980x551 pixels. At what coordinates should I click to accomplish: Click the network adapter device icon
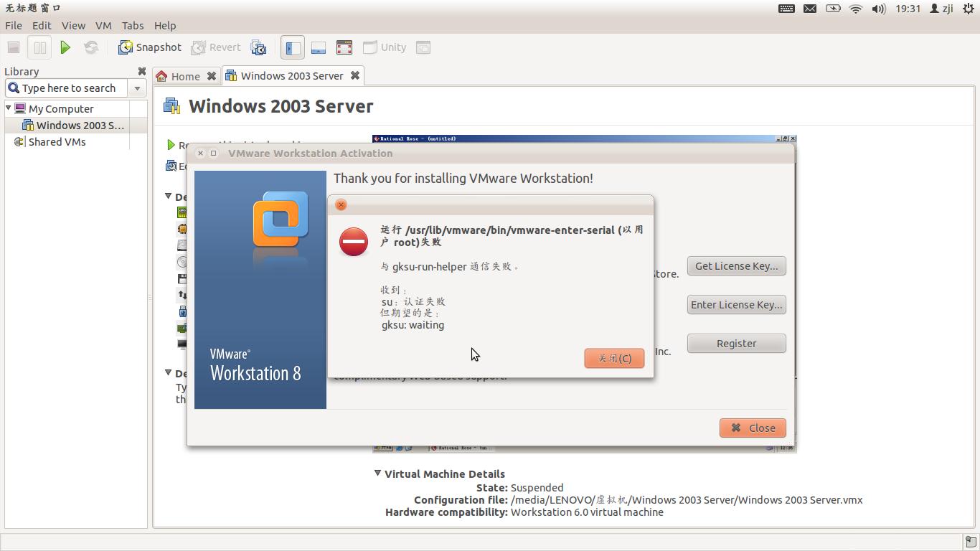point(182,295)
